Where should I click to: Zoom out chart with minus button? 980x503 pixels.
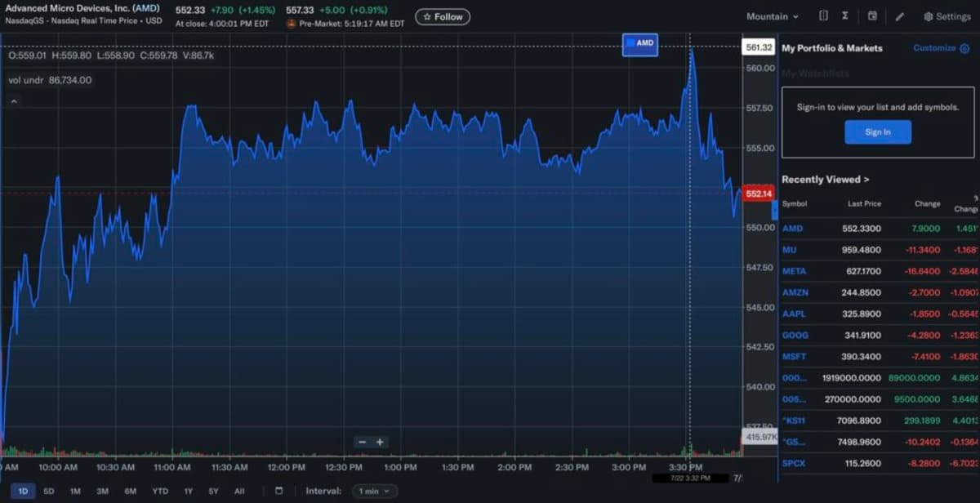click(362, 442)
